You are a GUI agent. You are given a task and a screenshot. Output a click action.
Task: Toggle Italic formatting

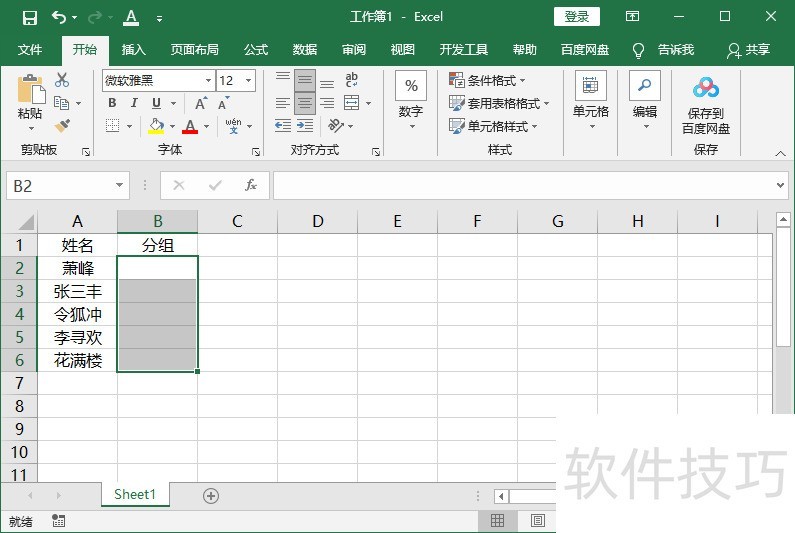(x=134, y=103)
